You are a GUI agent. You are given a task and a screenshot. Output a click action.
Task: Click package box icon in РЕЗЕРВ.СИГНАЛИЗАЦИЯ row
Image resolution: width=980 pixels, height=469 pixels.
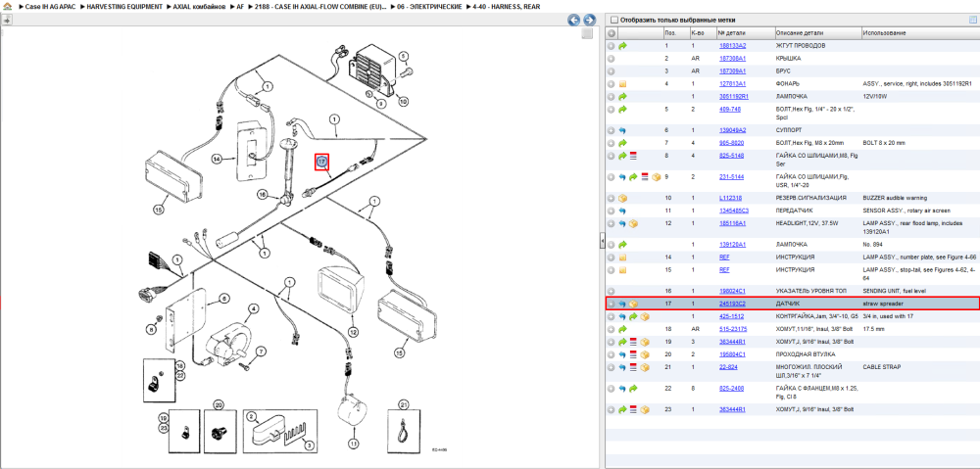(x=622, y=198)
